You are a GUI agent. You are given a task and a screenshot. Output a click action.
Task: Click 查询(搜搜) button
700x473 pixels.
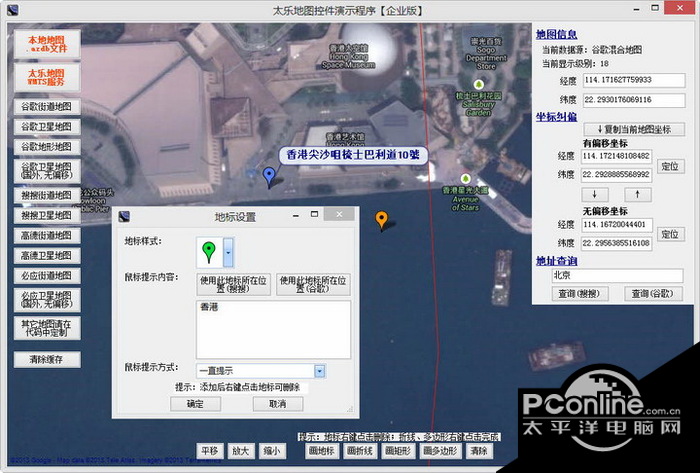coord(579,294)
